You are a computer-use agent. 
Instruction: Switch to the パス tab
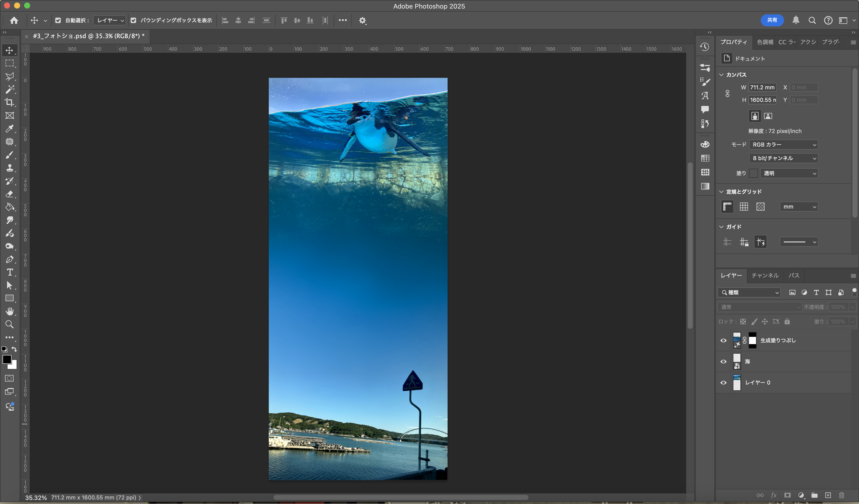(793, 276)
